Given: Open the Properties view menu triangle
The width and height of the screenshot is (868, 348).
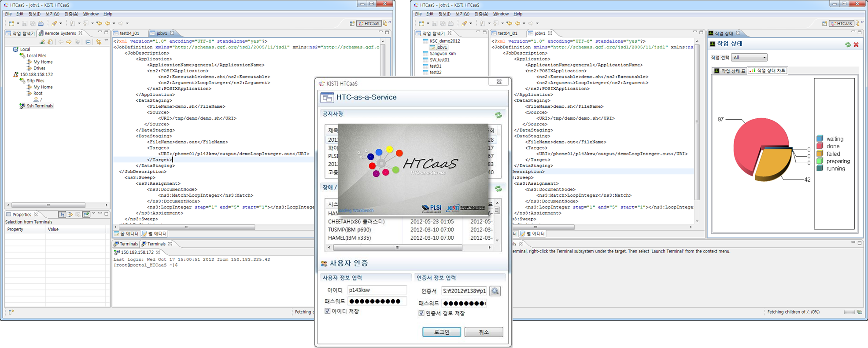Looking at the screenshot, I should click(x=93, y=214).
